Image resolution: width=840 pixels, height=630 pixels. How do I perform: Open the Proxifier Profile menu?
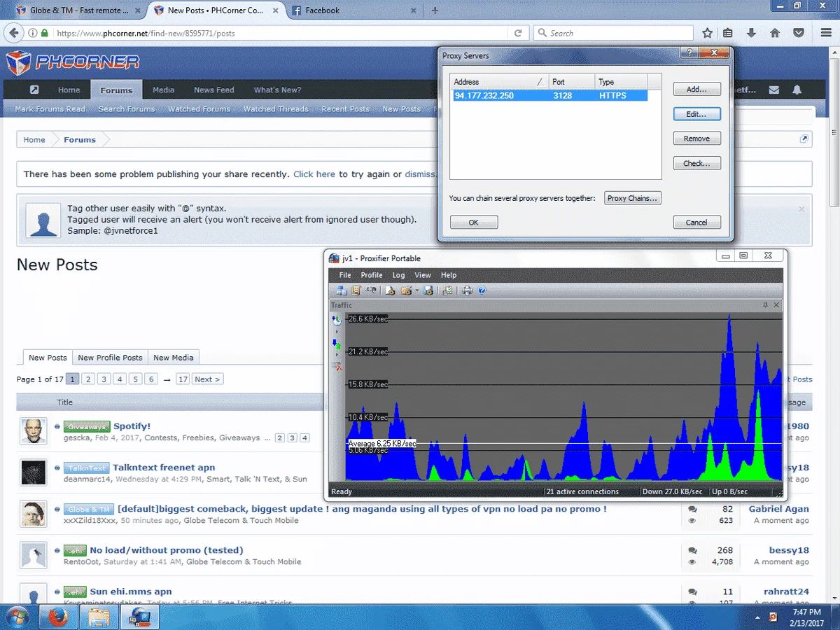pyautogui.click(x=372, y=275)
